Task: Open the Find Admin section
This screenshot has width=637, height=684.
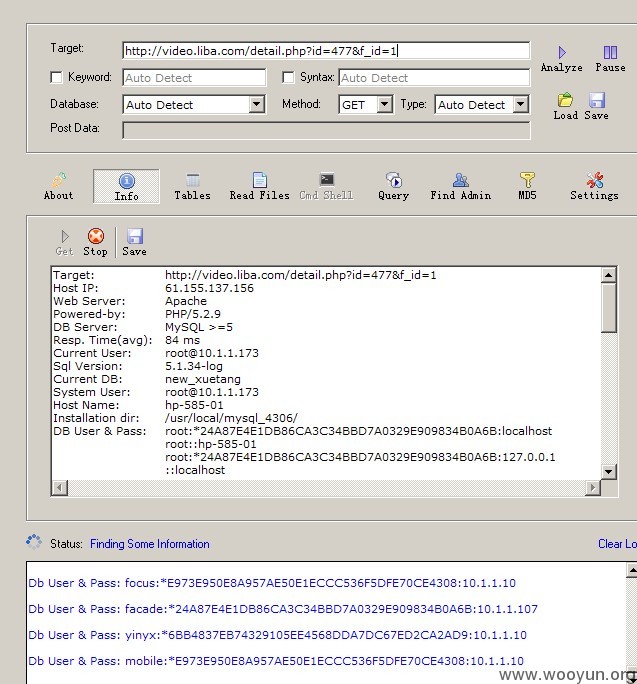Action: [x=461, y=187]
